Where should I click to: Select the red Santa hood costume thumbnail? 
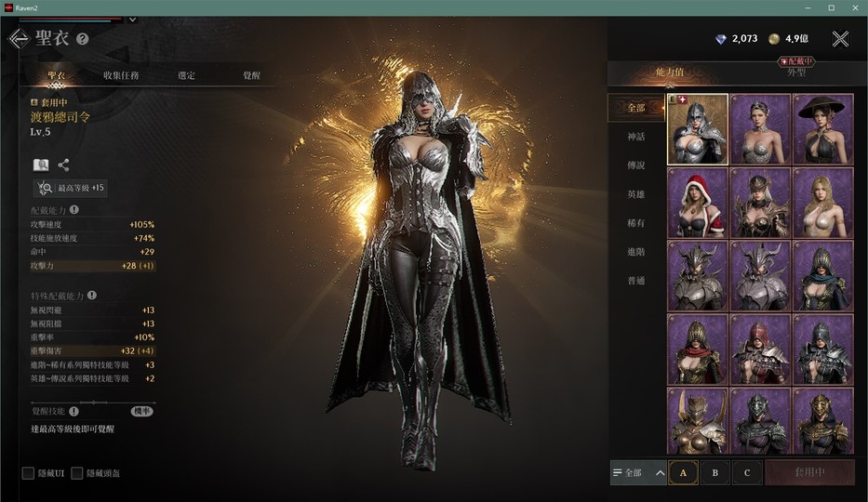point(698,203)
